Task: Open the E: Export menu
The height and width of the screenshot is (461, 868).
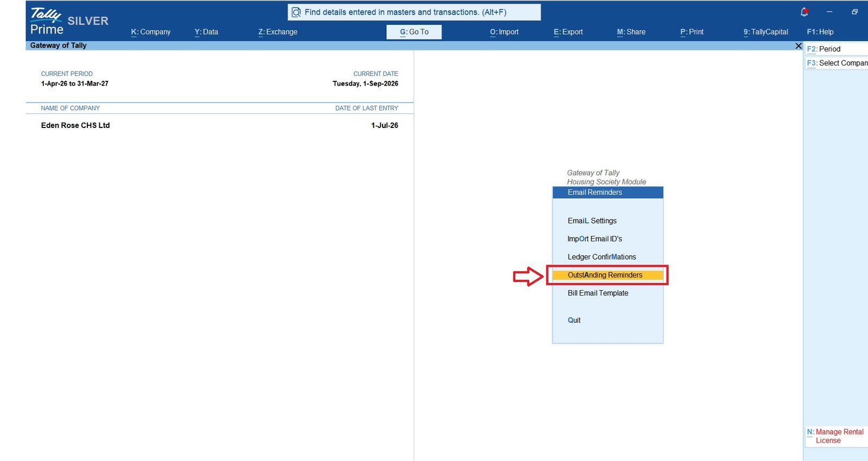Action: (x=568, y=32)
